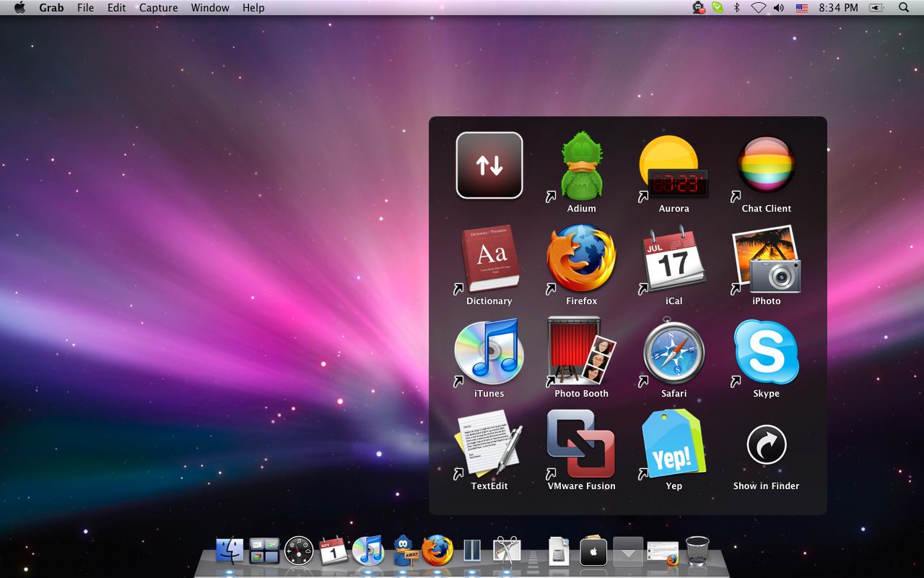Open iTunes from the stack grid
Image resolution: width=924 pixels, height=578 pixels.
[489, 354]
